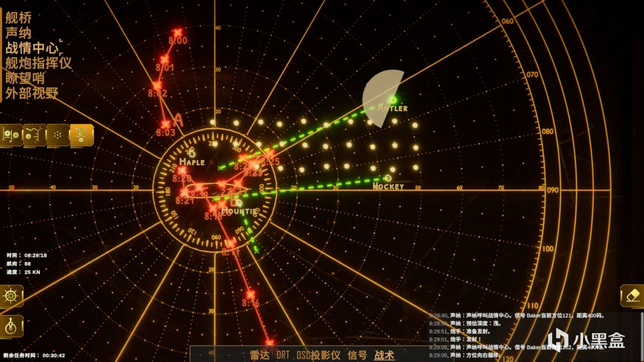Click the 100 bearing label on outer ring
The height and width of the screenshot is (362, 644).
(548, 249)
